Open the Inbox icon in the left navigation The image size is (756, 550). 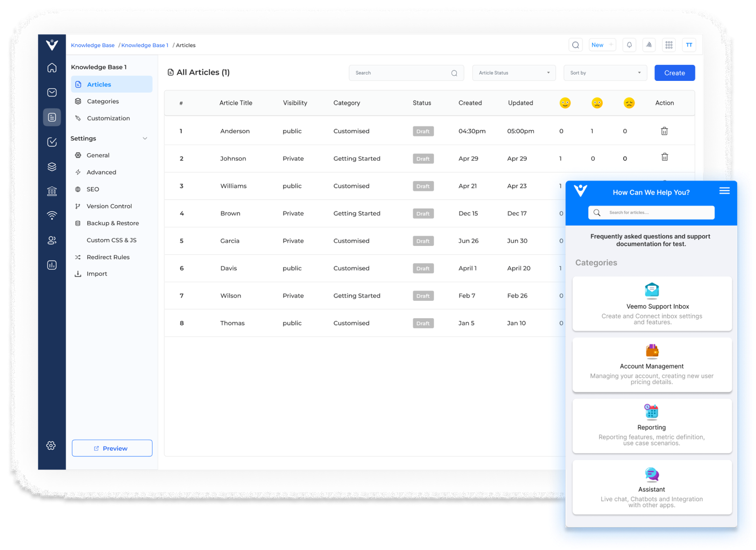(52, 92)
